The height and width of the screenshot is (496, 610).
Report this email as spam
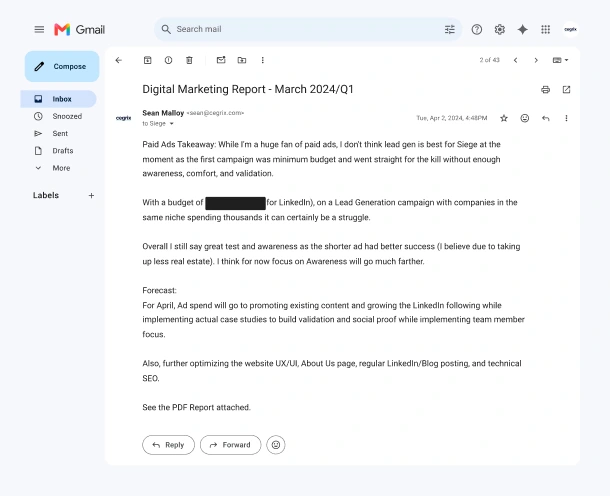click(x=168, y=60)
